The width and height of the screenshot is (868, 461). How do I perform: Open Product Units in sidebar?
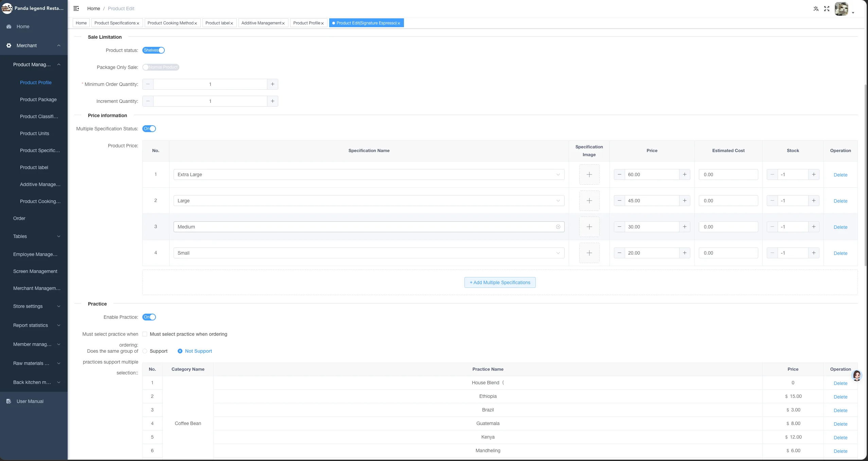(35, 133)
